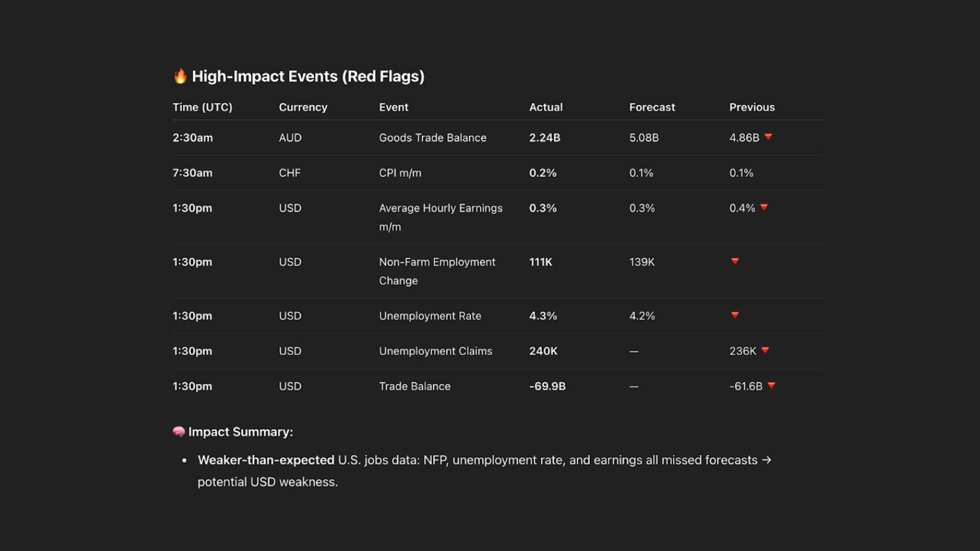
Task: Click red arrow in Unemployment Rate row
Action: (x=735, y=315)
